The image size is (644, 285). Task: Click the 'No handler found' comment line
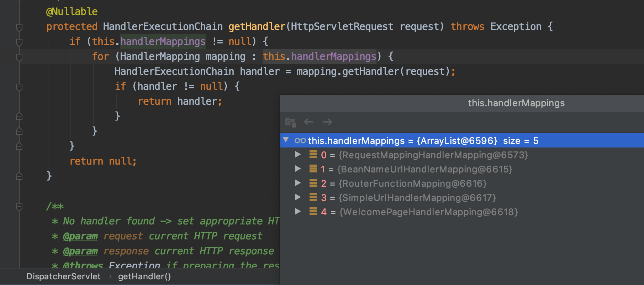pyautogui.click(x=165, y=221)
